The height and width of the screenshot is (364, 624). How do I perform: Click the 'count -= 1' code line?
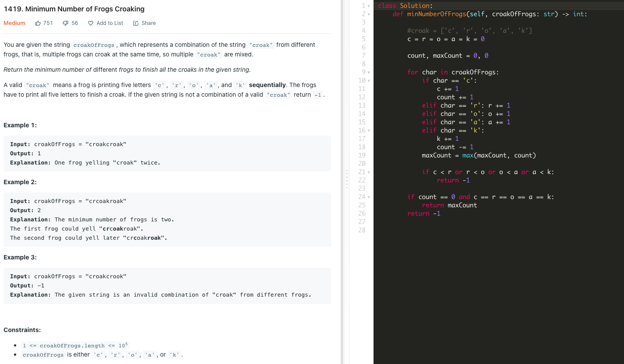pyautogui.click(x=455, y=147)
